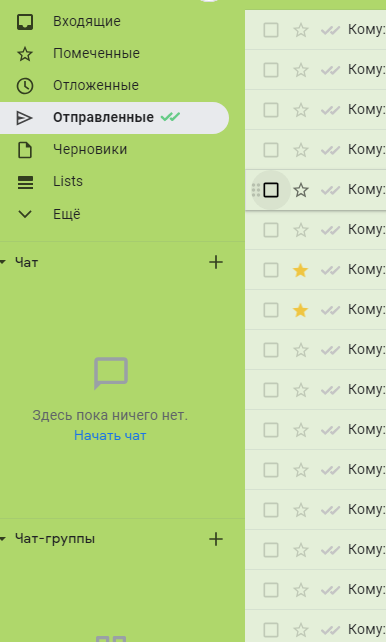Open the topmost message's Кому: text
Viewport: 386px width, 642px height.
pyautogui.click(x=366, y=30)
